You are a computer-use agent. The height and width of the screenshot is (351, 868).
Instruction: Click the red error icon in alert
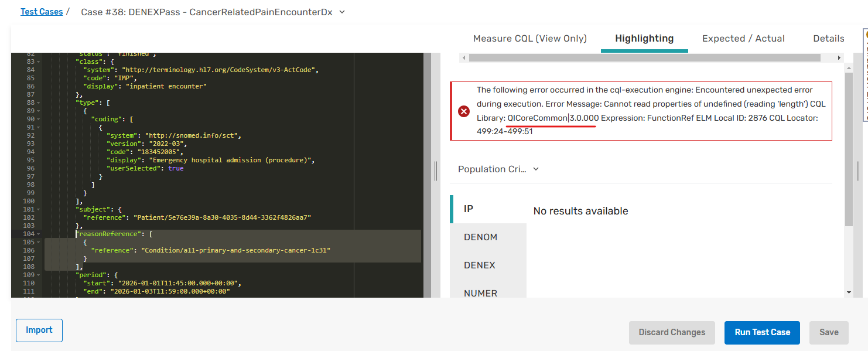coord(464,111)
